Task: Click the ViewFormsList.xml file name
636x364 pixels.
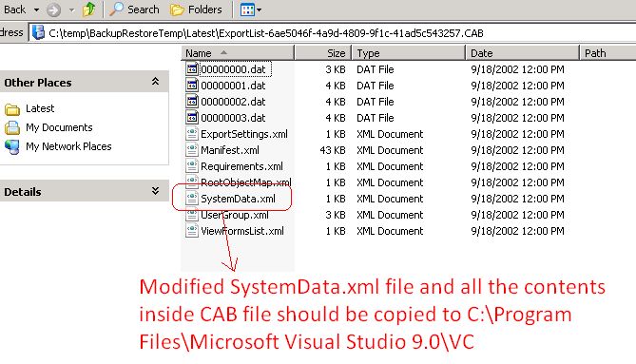Action: 242,232
